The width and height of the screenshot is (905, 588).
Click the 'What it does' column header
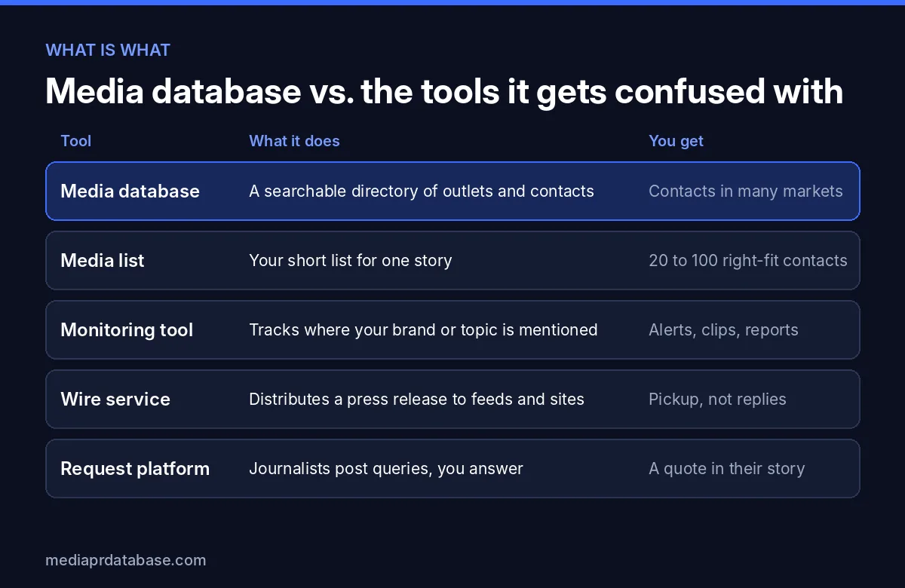point(294,141)
